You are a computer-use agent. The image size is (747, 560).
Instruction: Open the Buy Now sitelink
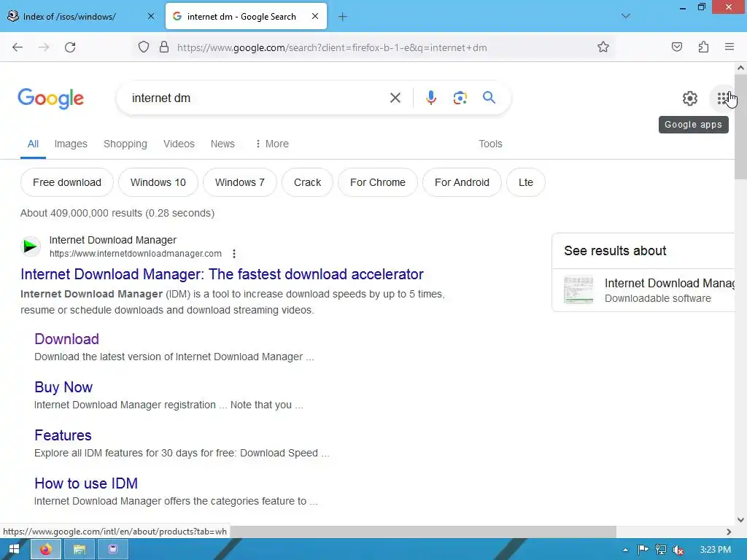click(63, 387)
